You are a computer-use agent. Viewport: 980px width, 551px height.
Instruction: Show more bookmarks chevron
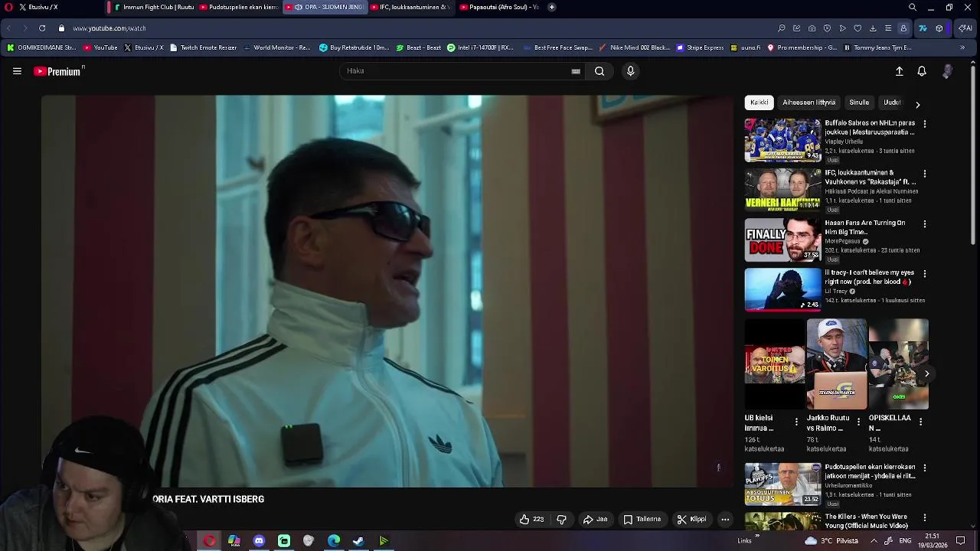point(962,47)
